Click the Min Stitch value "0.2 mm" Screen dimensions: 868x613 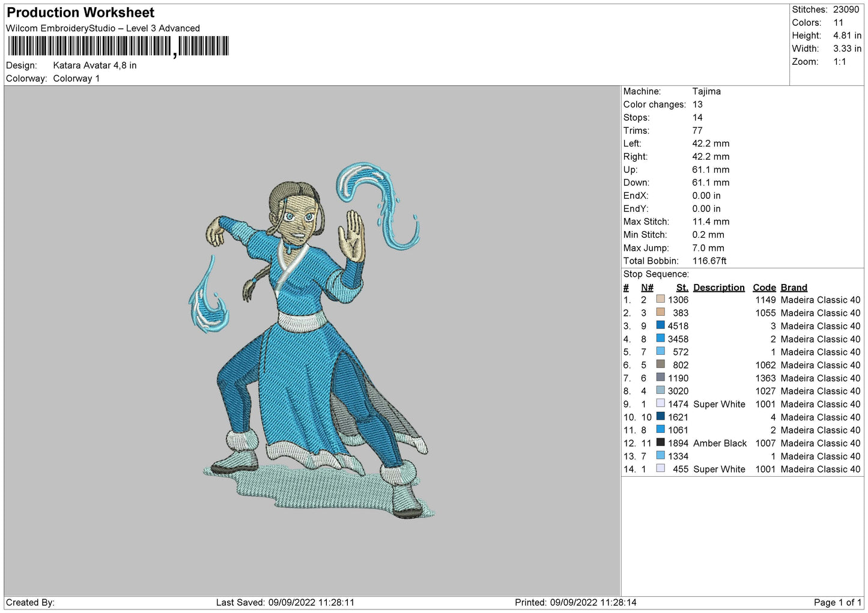(x=708, y=235)
